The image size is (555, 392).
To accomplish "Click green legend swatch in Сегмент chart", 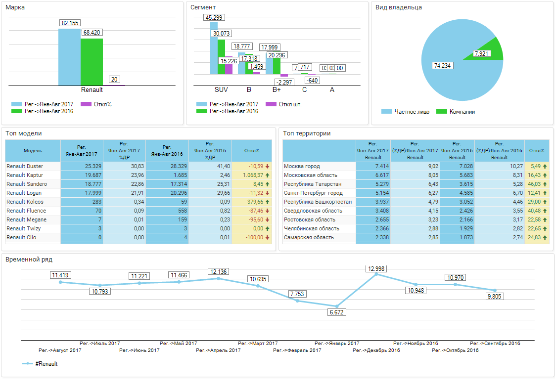I will coord(202,111).
